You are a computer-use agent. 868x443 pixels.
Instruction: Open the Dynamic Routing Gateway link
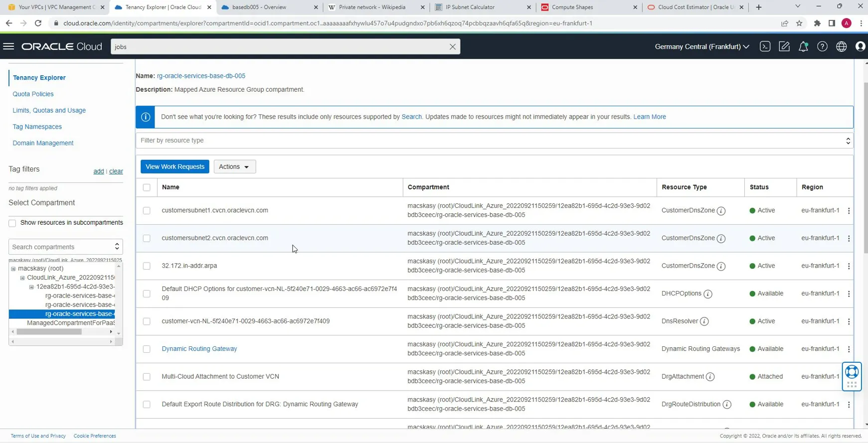click(x=199, y=349)
